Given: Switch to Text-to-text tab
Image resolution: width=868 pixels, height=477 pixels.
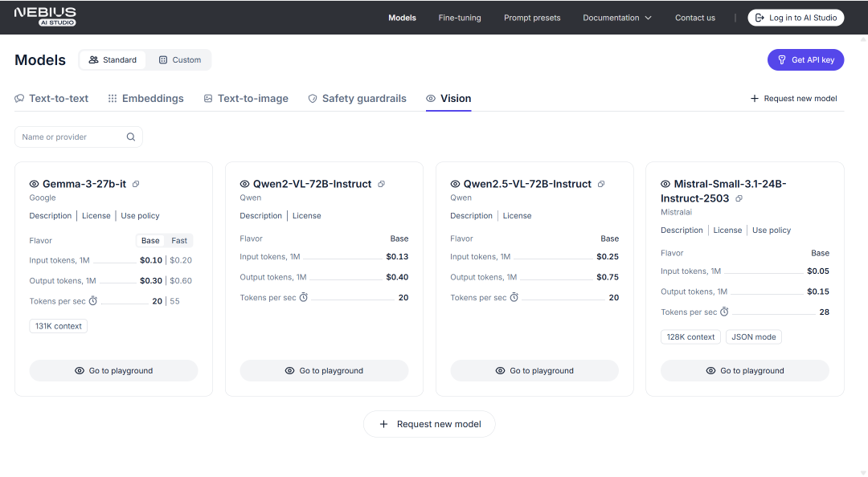Looking at the screenshot, I should click(x=51, y=99).
